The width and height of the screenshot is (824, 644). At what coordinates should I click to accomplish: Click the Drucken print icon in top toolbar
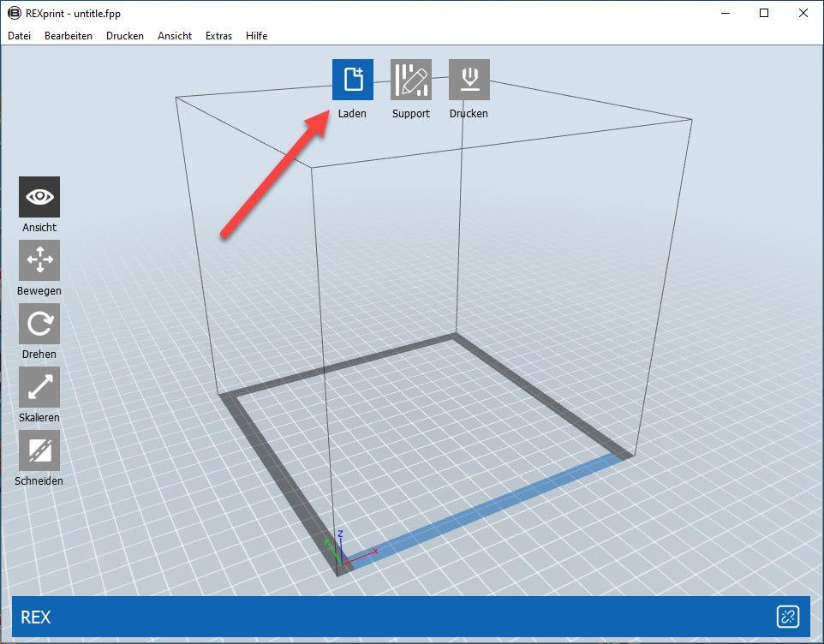click(x=469, y=80)
